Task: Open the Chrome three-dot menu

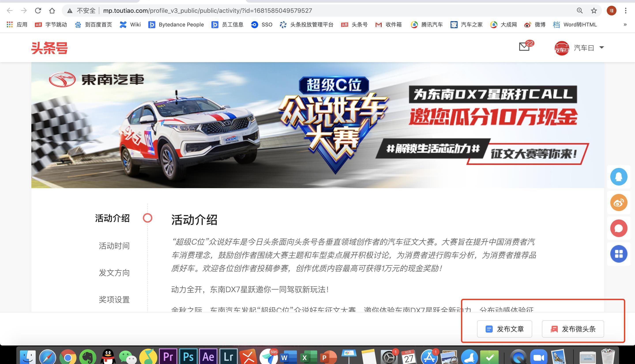Action: 626,11
